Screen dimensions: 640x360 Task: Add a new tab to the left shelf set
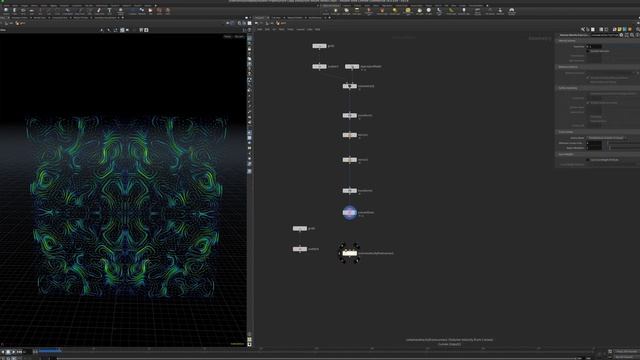pyautogui.click(x=156, y=5)
